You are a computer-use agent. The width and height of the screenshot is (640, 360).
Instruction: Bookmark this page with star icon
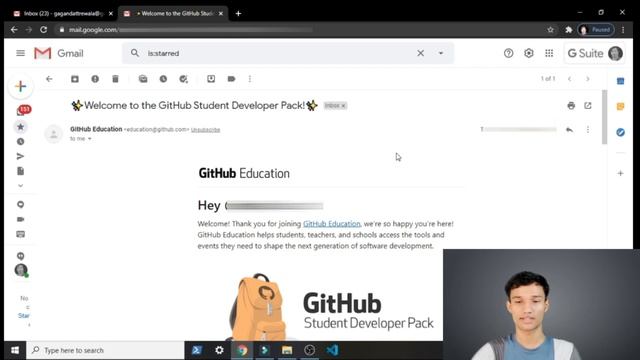click(550, 29)
